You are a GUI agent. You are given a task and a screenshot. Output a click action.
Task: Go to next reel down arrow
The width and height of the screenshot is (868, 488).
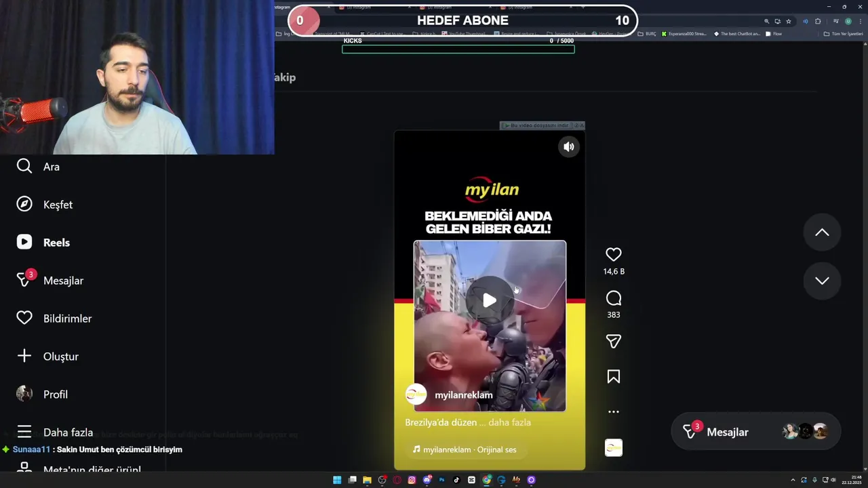point(822,281)
